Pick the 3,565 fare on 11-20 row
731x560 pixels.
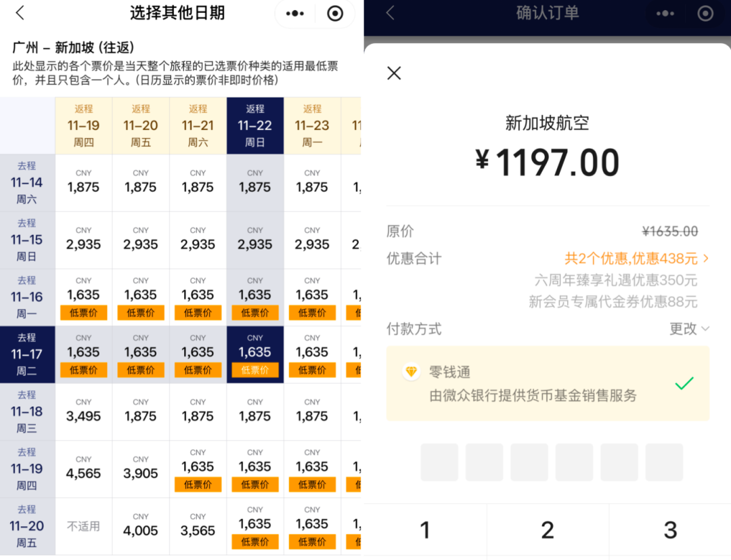point(198,526)
